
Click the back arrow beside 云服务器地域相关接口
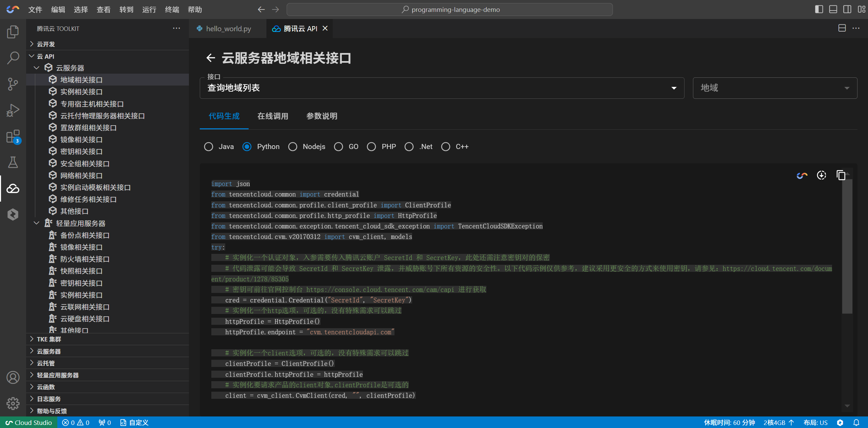pos(211,58)
